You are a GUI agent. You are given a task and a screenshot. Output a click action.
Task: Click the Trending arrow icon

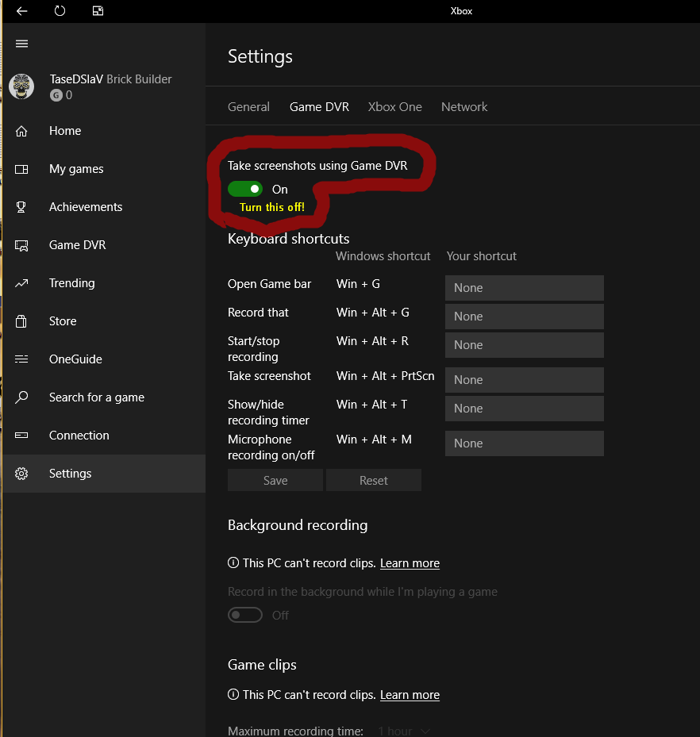(x=21, y=283)
